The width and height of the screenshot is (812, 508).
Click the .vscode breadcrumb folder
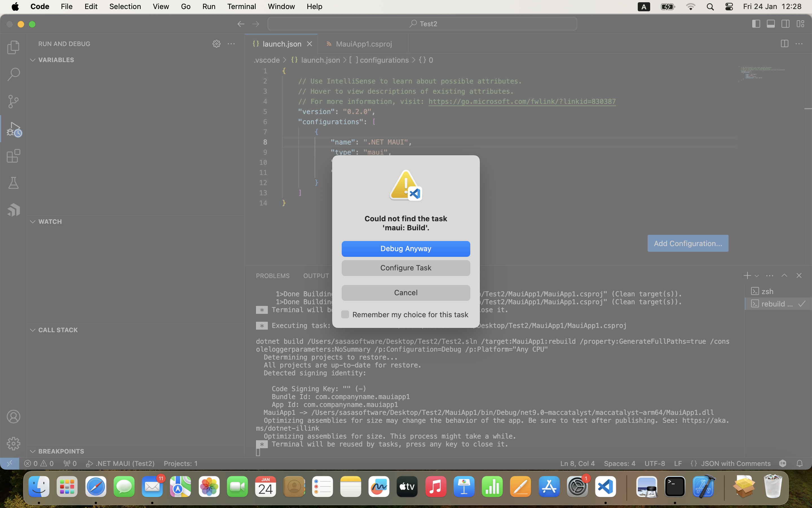tap(267, 60)
